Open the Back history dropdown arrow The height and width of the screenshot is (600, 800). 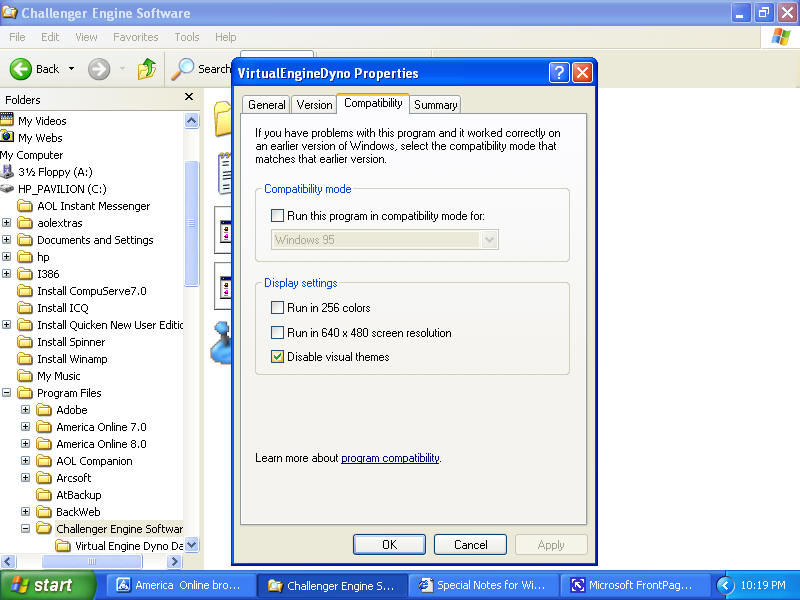point(71,69)
